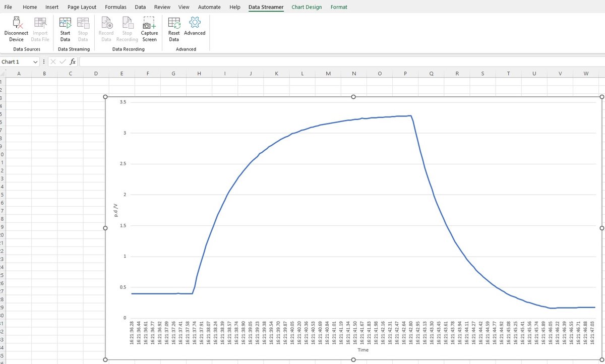Select column H header
The height and width of the screenshot is (364, 605).
[x=199, y=74]
